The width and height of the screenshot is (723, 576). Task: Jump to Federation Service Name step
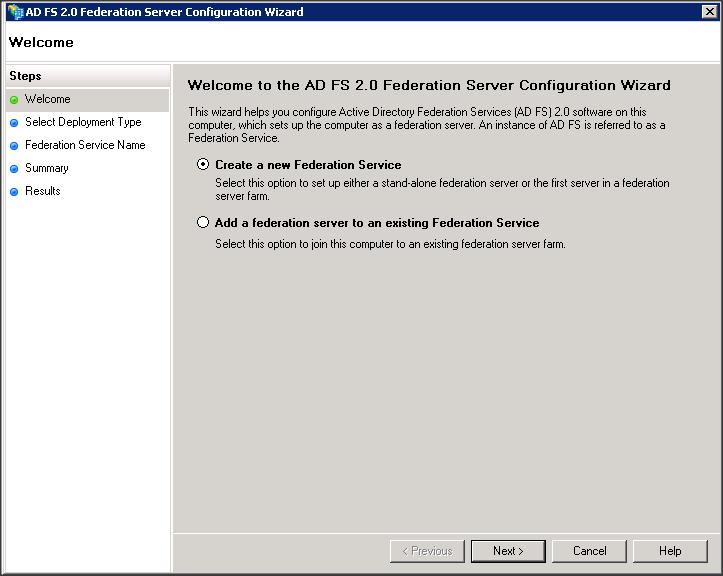(85, 146)
